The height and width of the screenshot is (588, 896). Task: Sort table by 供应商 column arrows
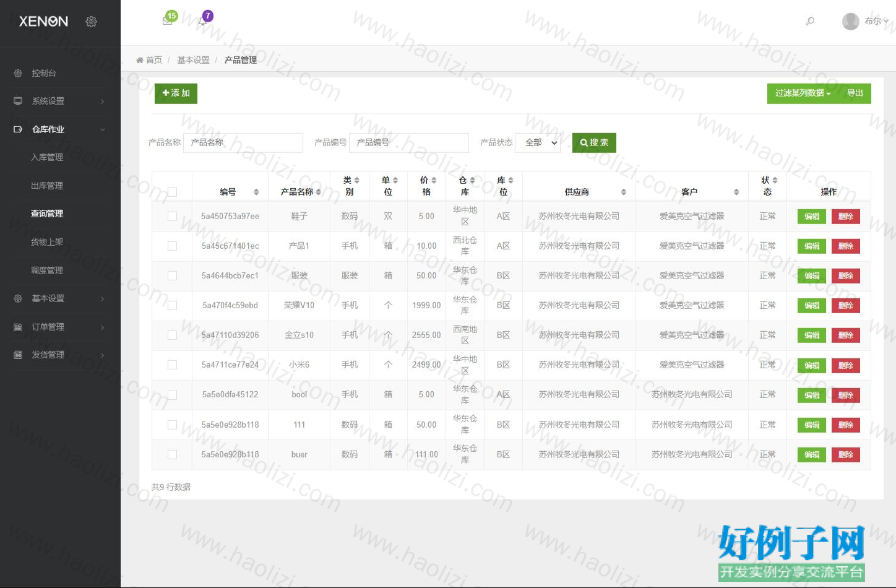pyautogui.click(x=624, y=192)
